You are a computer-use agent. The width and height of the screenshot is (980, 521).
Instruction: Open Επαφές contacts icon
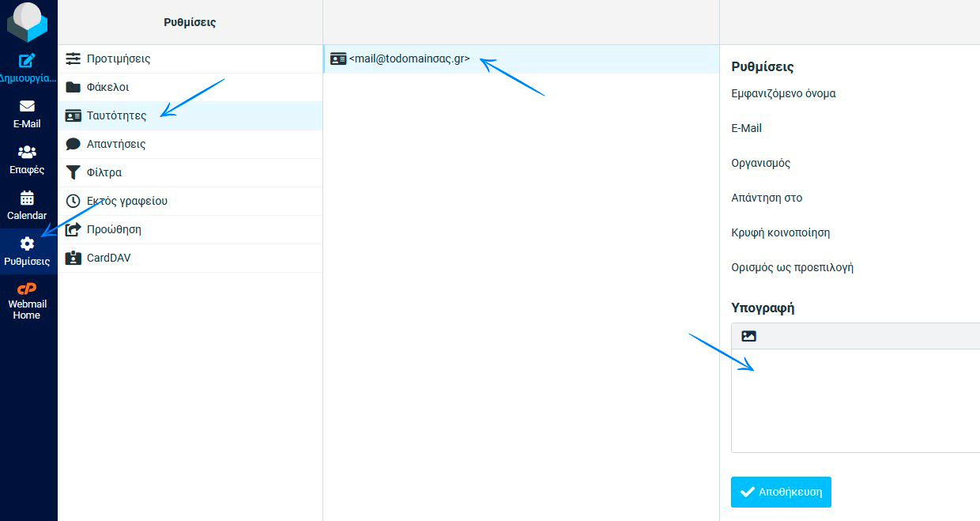pos(27,153)
